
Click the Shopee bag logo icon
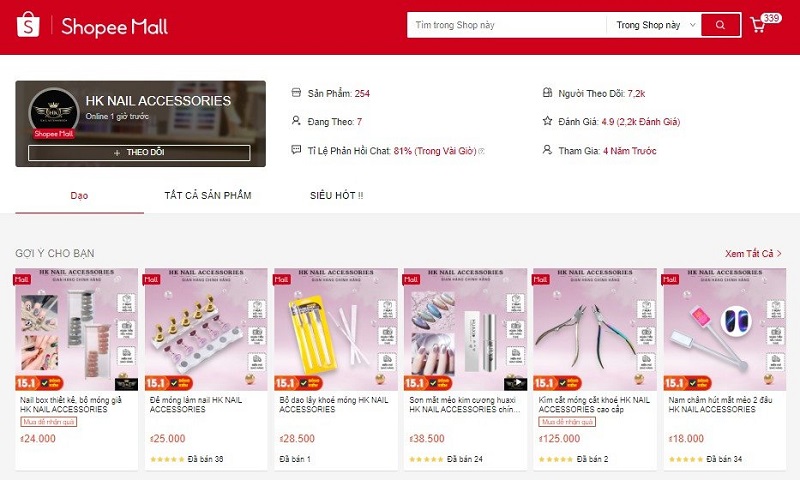pyautogui.click(x=28, y=24)
